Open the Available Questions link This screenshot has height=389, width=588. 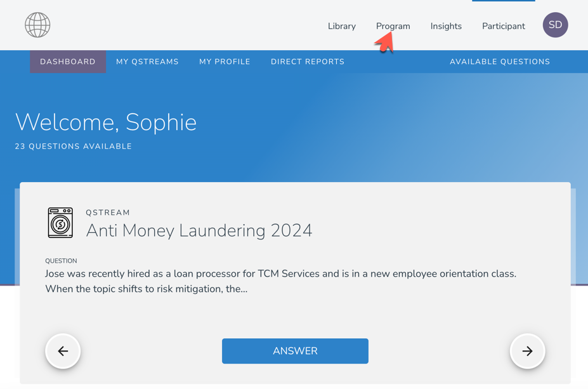pos(500,62)
